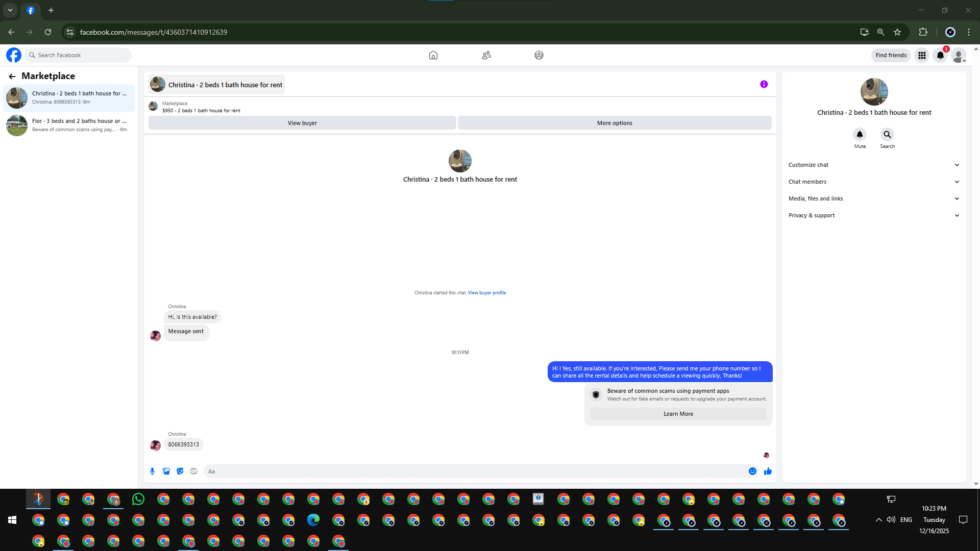Open notifications bell with red badge
Screen dimensions: 980x551
coord(940,55)
